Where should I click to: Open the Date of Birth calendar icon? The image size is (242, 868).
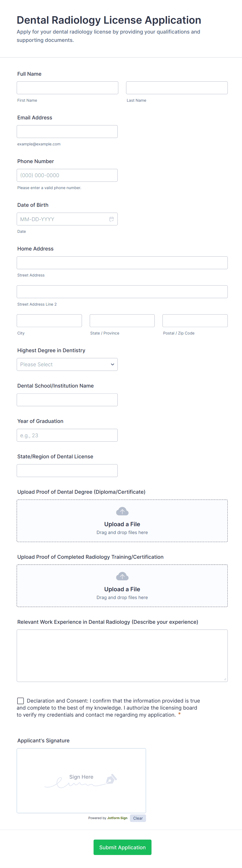point(112,219)
